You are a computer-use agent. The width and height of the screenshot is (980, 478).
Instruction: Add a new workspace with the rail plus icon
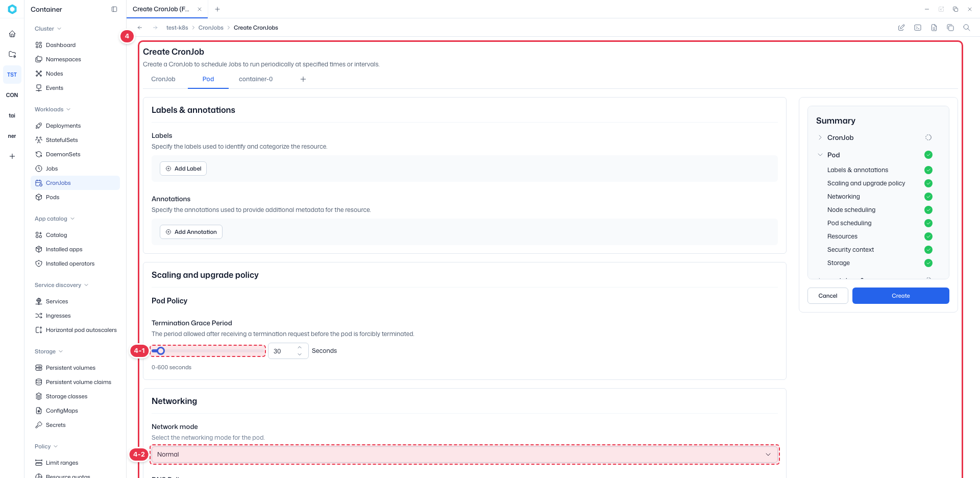12,156
